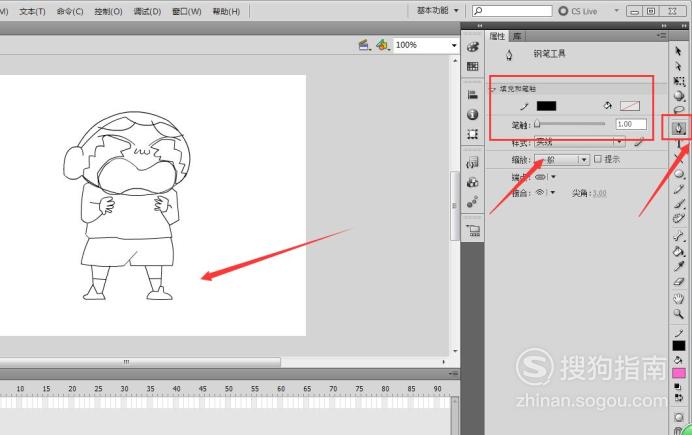This screenshot has height=435, width=692.
Task: Select the Hand tool
Action: 679,299
